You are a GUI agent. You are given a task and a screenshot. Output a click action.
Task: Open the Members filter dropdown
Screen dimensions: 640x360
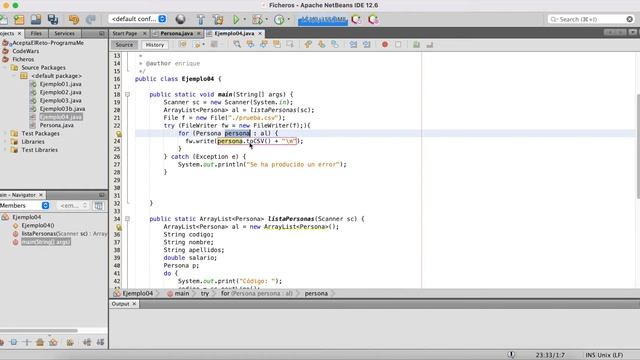(24, 206)
